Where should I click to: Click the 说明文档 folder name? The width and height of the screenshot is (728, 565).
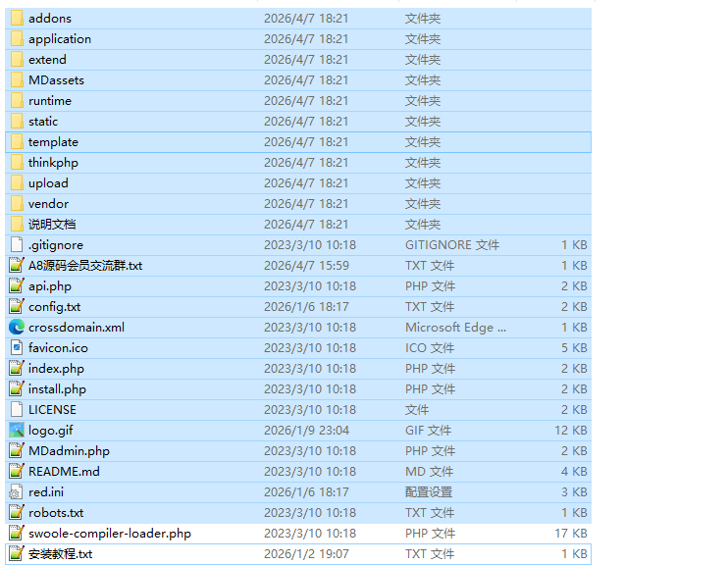[x=52, y=224]
